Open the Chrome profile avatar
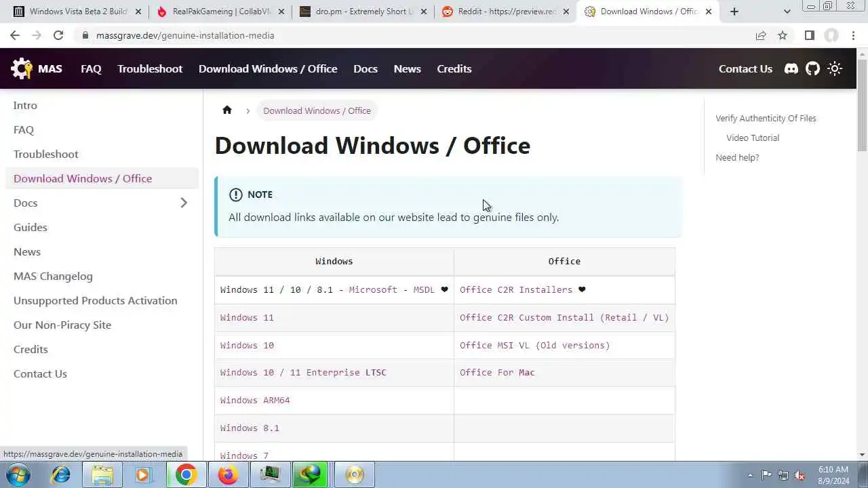 (831, 35)
